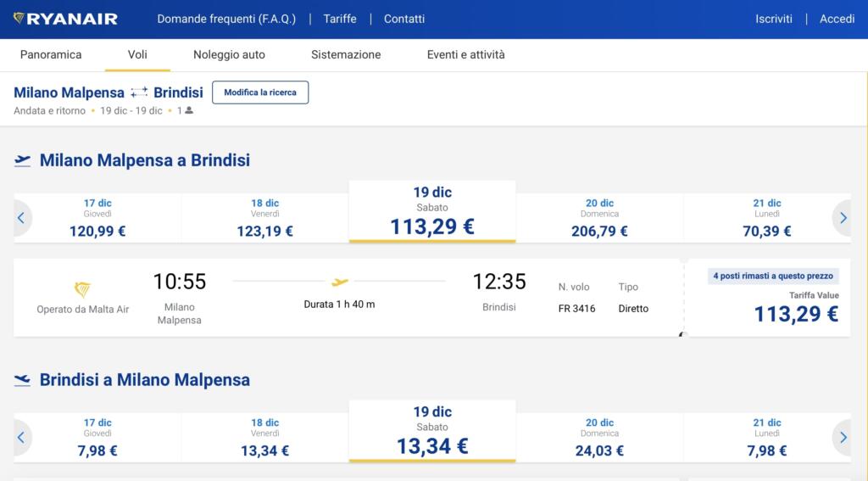
Task: Go to the Panoramica tab
Action: click(51, 55)
